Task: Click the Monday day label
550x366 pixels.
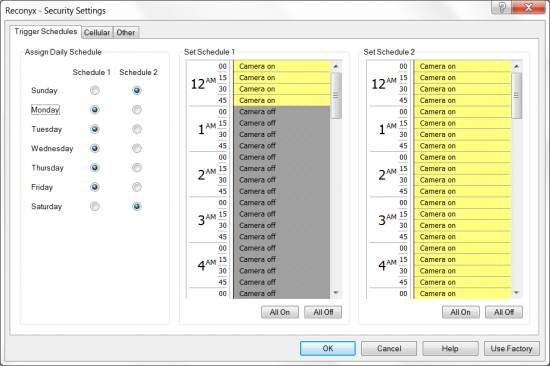Action: [45, 110]
